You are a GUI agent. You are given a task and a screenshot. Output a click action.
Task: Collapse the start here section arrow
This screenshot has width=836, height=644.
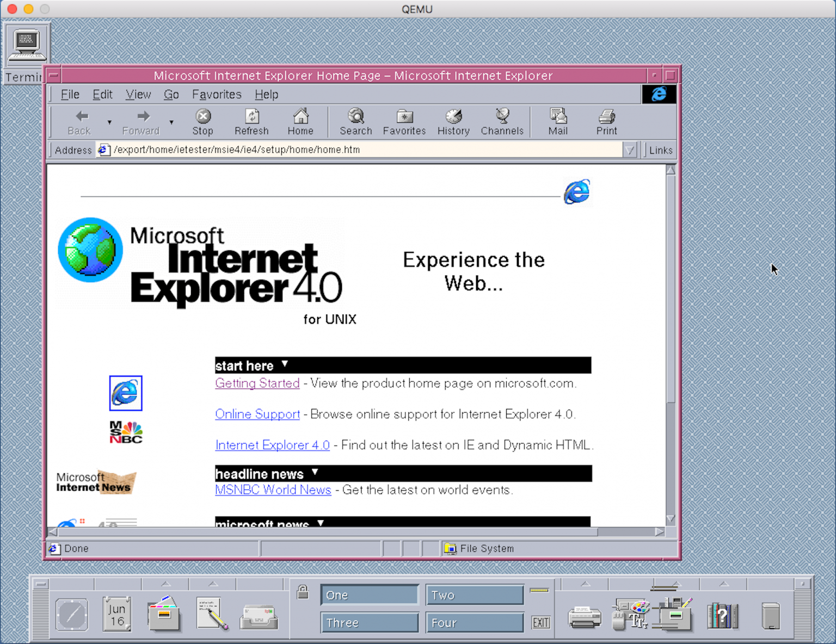(x=285, y=364)
